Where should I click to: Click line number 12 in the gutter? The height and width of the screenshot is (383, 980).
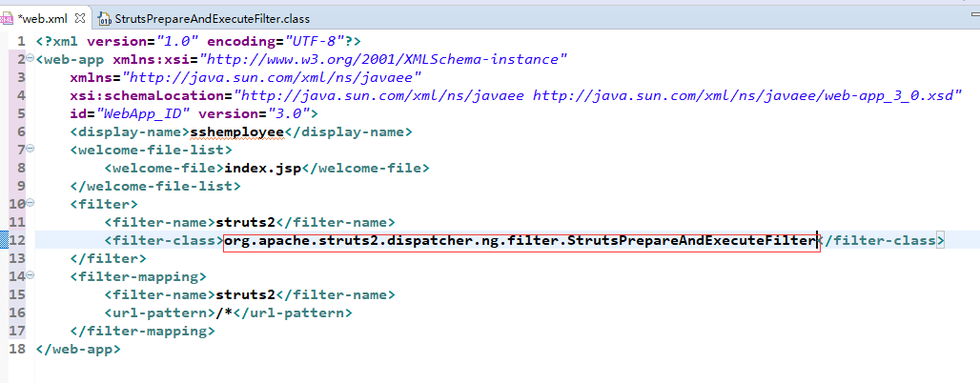click(x=17, y=240)
